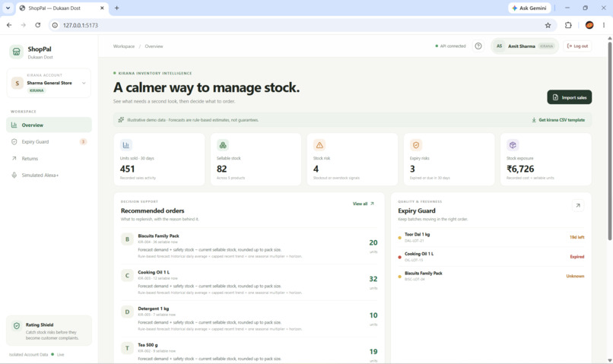The height and width of the screenshot is (364, 613).
Task: Open Cooking Oil 1 L Expired row
Action: pos(491,257)
